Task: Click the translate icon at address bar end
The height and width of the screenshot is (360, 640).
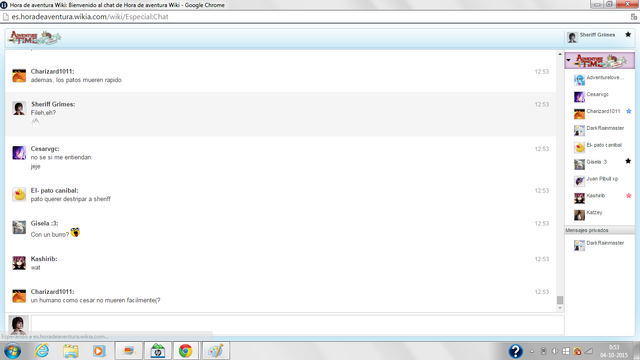Action: pyautogui.click(x=633, y=17)
